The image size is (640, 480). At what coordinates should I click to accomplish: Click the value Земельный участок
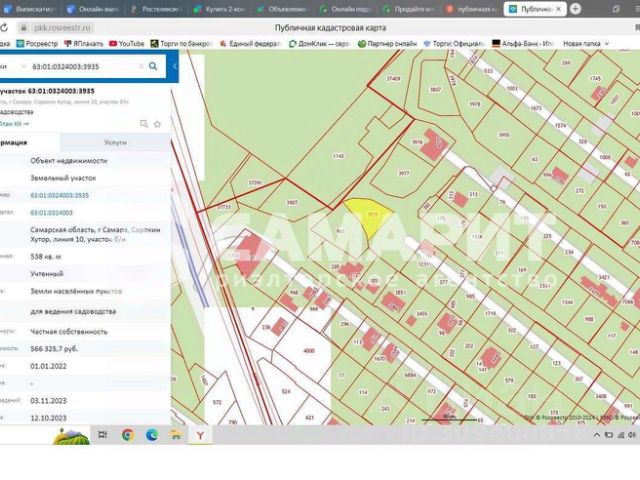point(63,178)
